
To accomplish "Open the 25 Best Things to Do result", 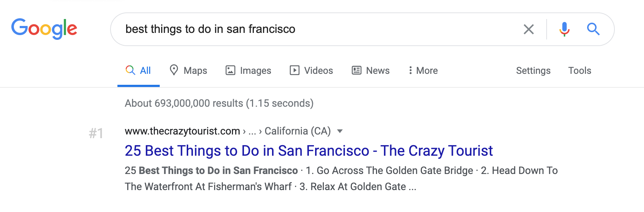I will click(x=309, y=151).
